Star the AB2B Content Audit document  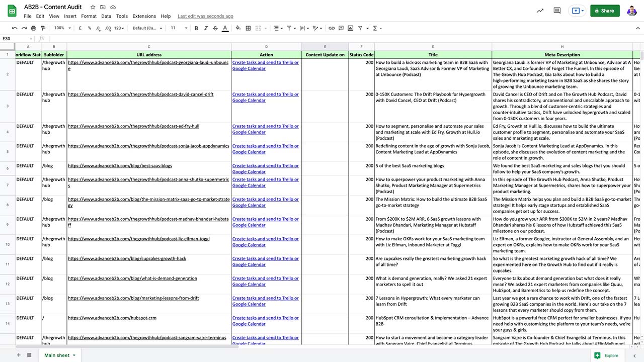click(x=93, y=7)
